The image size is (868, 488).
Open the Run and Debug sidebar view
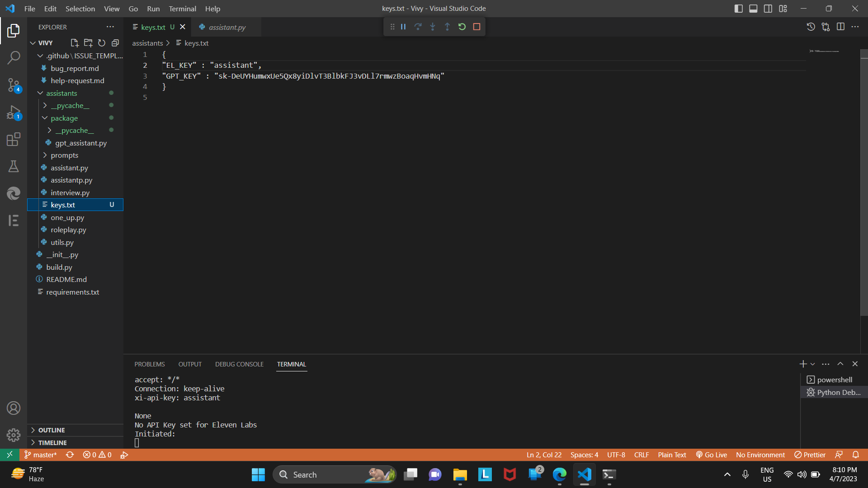(14, 113)
